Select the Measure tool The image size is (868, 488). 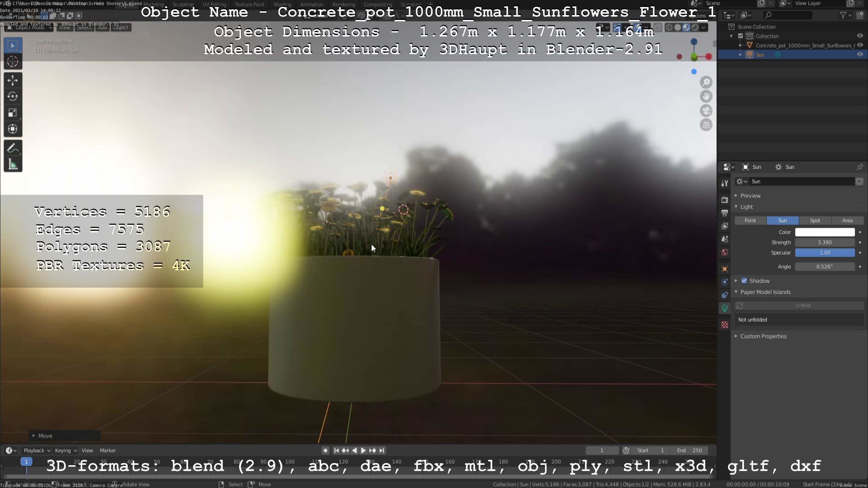click(x=13, y=164)
